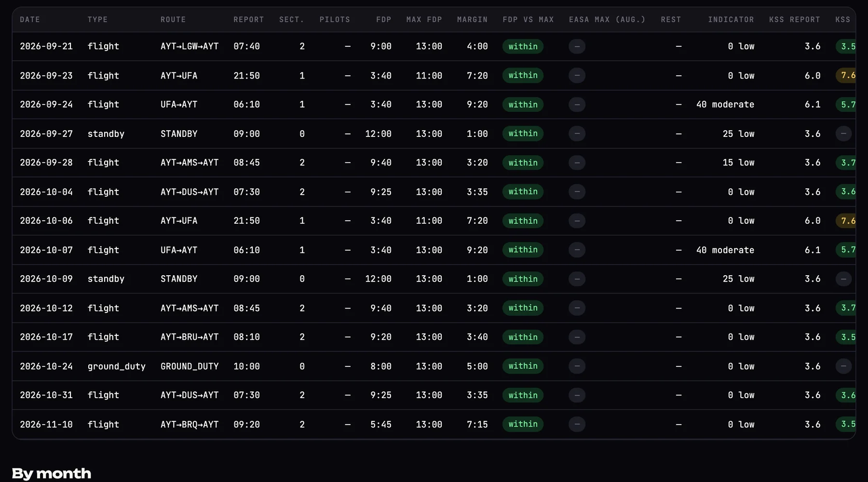Click the GROUND_DUTY route cell
The width and height of the screenshot is (868, 482).
(190, 366)
